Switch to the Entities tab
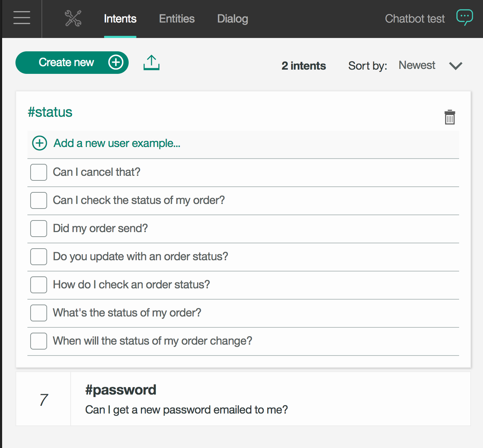Viewport: 483px width, 448px height. [x=176, y=19]
